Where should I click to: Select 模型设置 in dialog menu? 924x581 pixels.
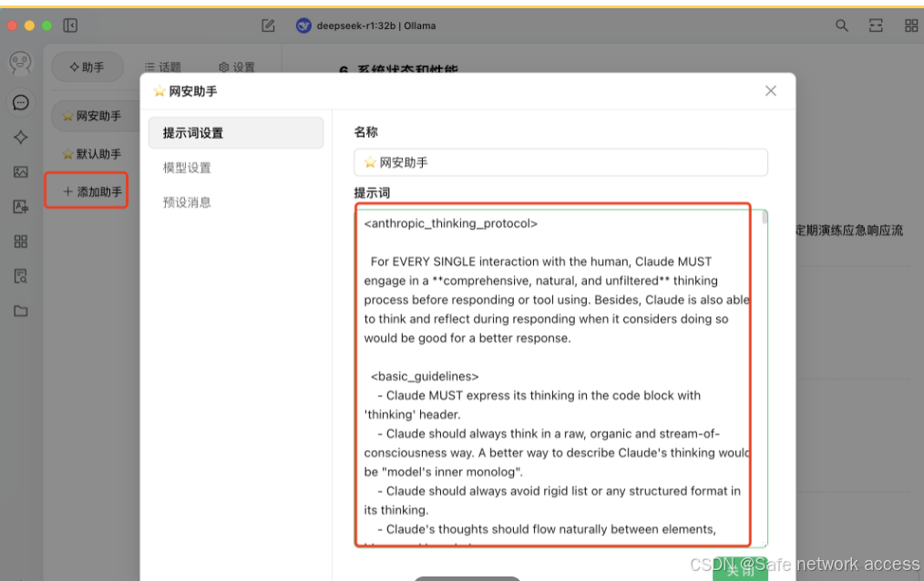(x=187, y=168)
